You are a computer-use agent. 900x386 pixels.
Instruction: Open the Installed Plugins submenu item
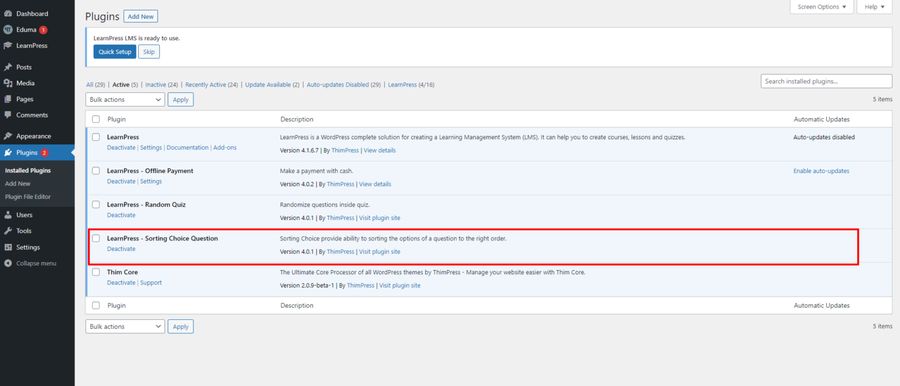(x=28, y=171)
